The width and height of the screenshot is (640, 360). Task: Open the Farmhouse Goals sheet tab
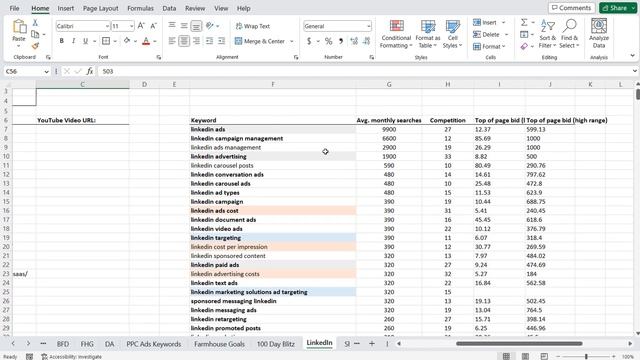(219, 344)
